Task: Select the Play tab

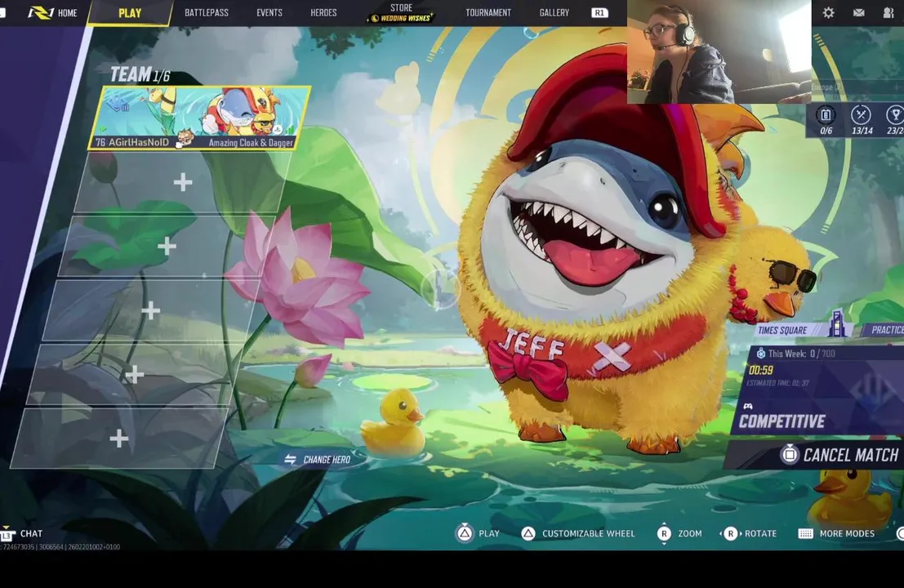Action: (x=130, y=13)
